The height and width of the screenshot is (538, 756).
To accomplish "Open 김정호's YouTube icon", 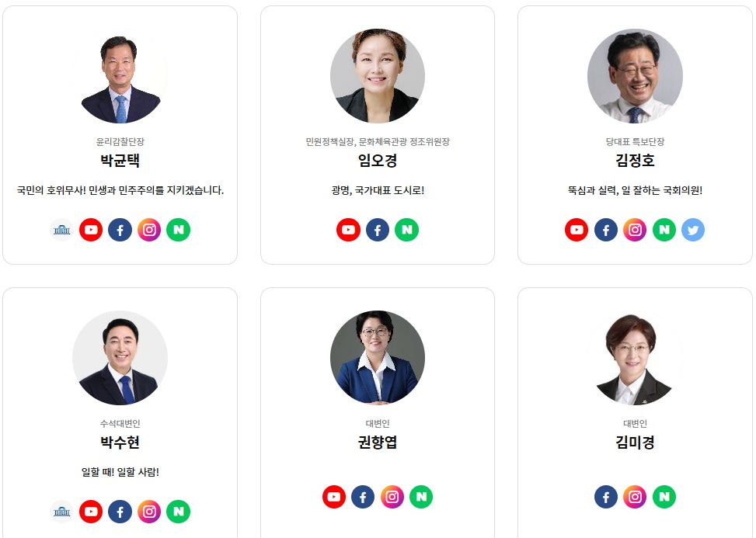I will click(577, 230).
